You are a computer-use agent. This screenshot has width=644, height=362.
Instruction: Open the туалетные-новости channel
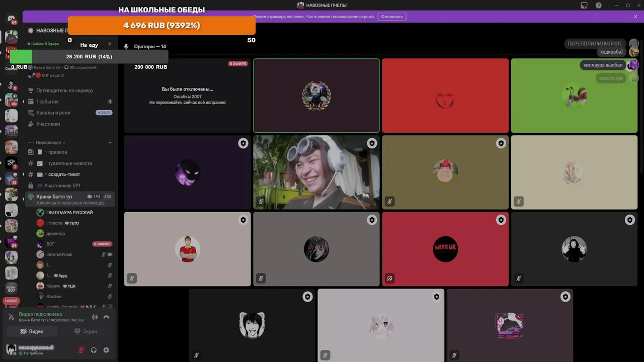[69, 163]
